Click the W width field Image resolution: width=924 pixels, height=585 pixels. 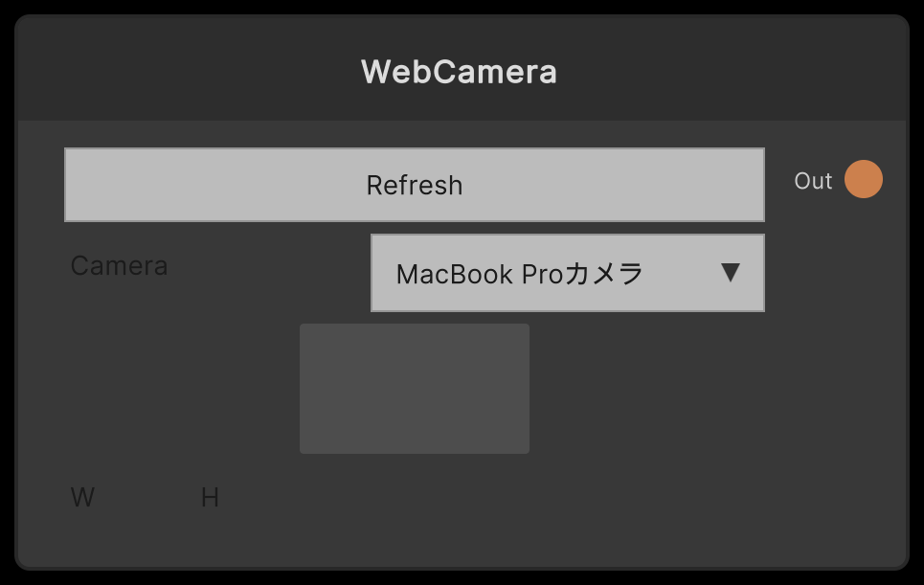(82, 497)
